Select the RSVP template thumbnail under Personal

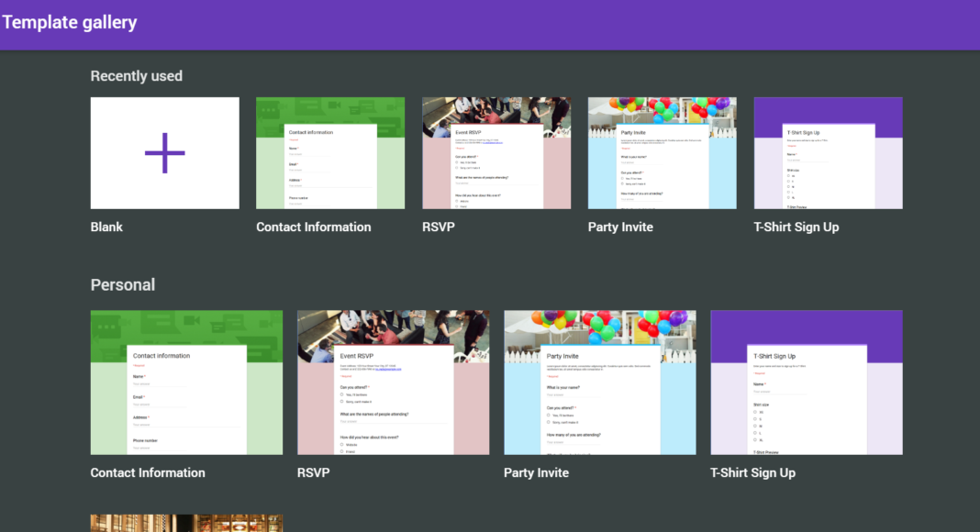[393, 382]
